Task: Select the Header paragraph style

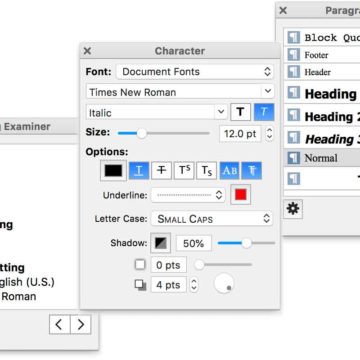Action: pos(322,72)
